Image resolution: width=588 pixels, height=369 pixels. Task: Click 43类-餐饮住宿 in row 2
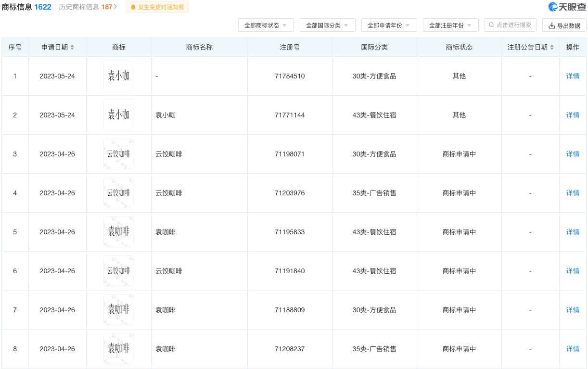point(374,115)
